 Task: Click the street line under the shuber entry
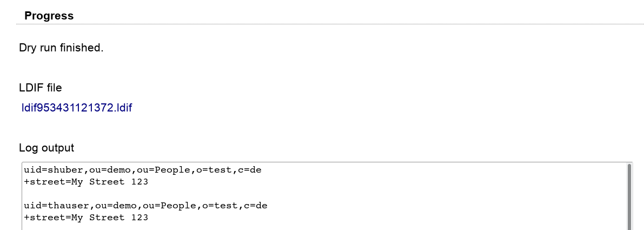click(86, 182)
